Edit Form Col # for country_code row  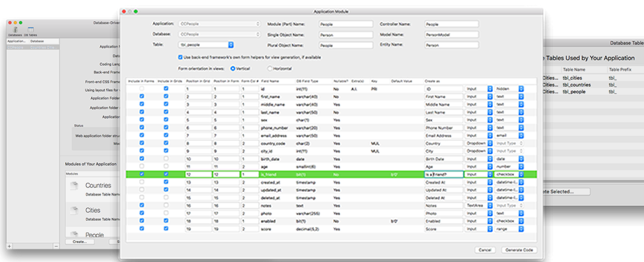[x=250, y=143]
